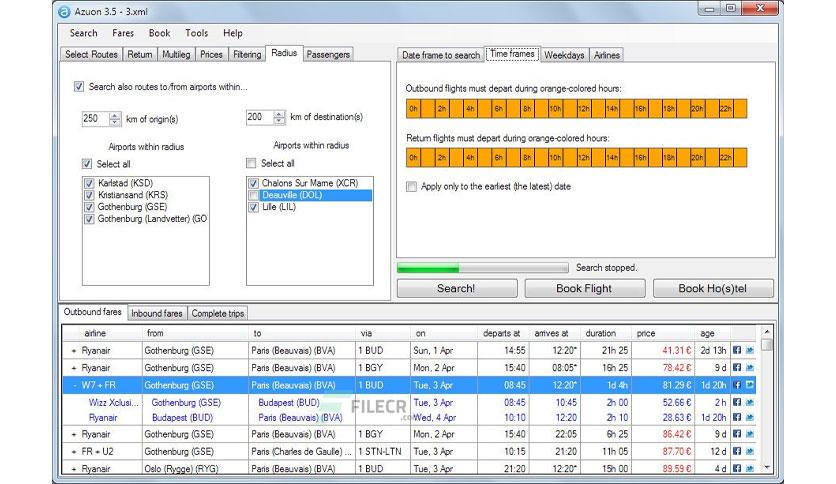
Task: Expand the 41.31 € Ryanair fare row
Action: click(74, 351)
